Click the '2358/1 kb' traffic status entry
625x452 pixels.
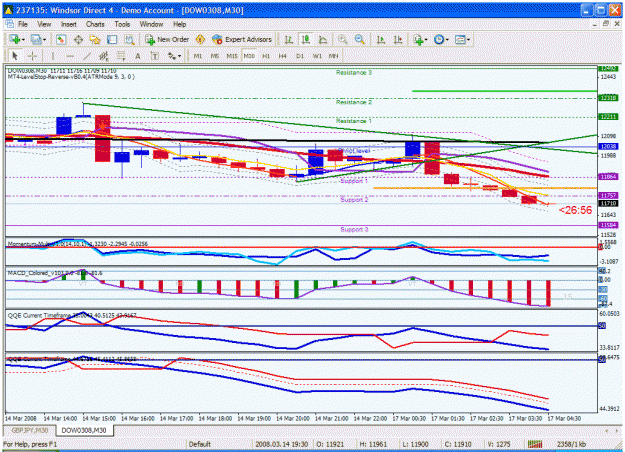tap(571, 444)
